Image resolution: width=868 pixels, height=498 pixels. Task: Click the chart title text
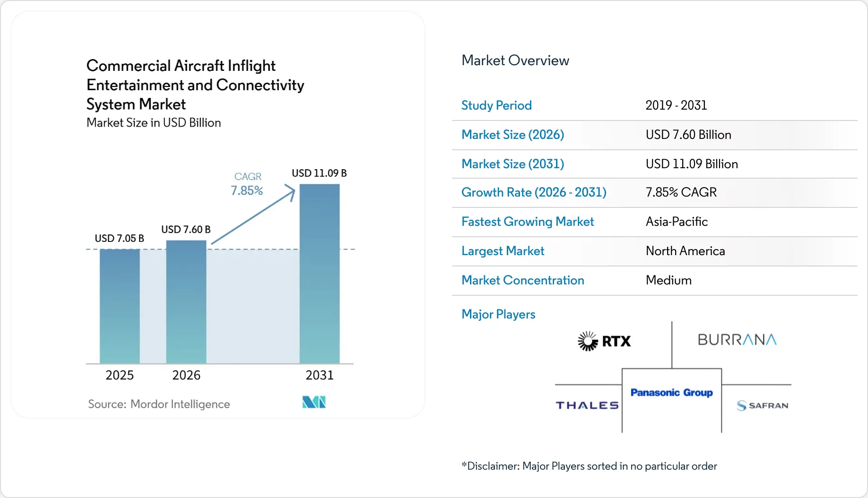point(195,85)
